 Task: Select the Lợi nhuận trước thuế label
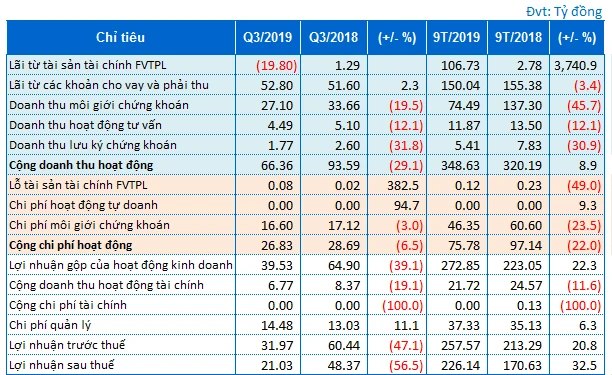(x=67, y=345)
